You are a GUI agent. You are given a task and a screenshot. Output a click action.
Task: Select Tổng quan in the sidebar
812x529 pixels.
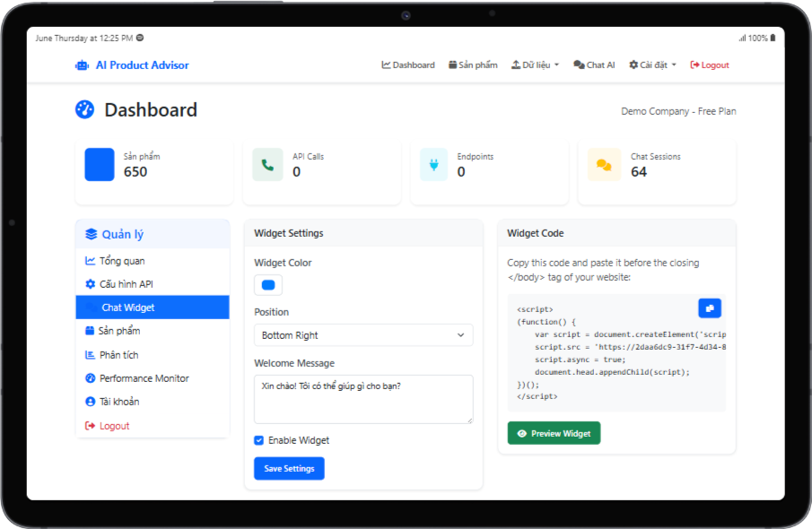tap(153, 261)
